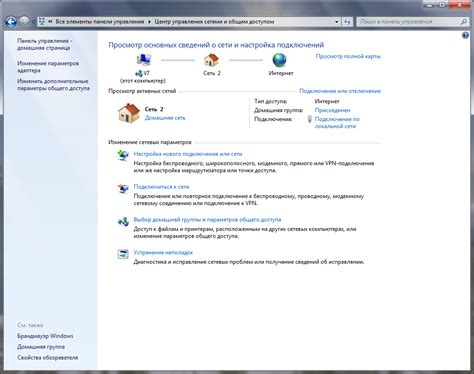The height and width of the screenshot is (374, 474).
Task: Open the Устранение неполадок link
Action: click(163, 252)
